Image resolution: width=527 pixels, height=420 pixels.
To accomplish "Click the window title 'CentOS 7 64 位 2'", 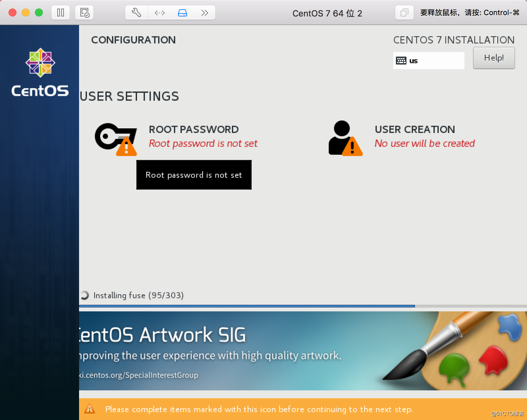I will click(327, 13).
